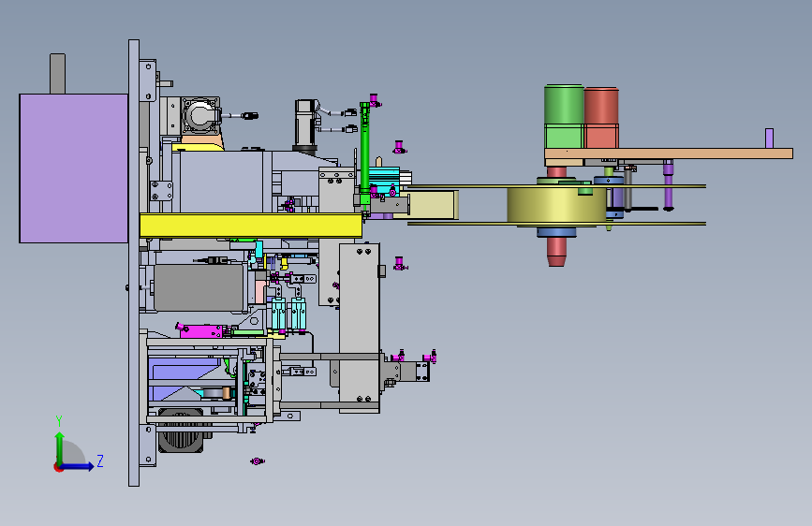Select the long yellow horizontal beam

(251, 226)
